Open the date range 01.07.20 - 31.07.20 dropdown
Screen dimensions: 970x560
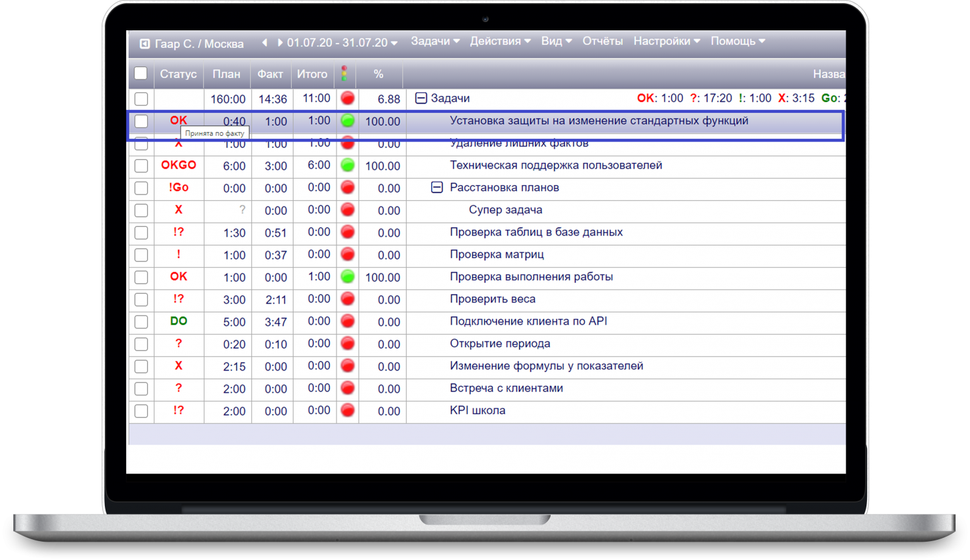pyautogui.click(x=342, y=43)
